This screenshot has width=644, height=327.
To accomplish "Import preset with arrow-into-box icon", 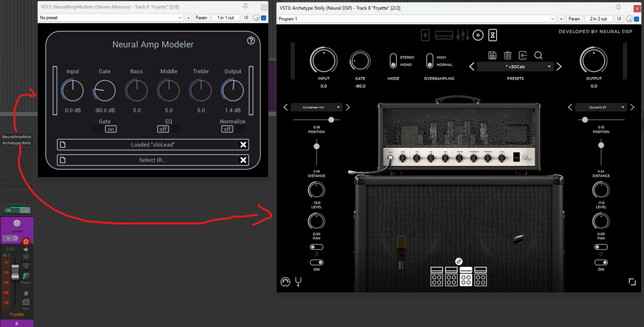I will (x=523, y=55).
